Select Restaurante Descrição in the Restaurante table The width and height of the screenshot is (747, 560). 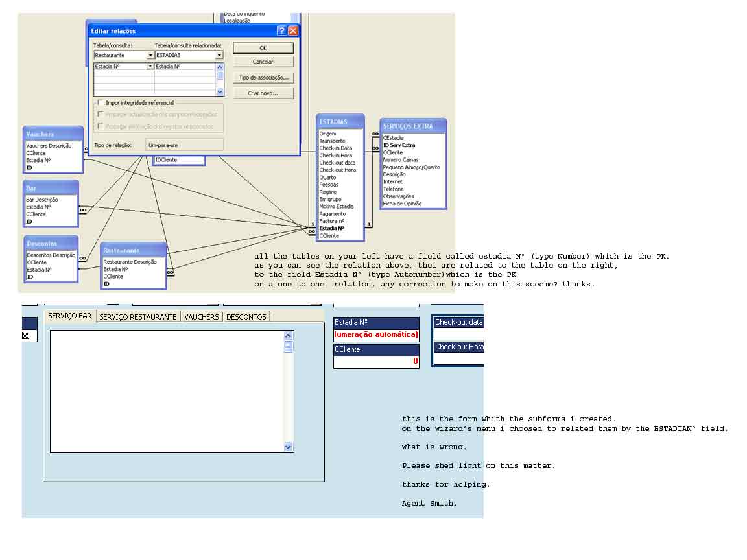(130, 262)
